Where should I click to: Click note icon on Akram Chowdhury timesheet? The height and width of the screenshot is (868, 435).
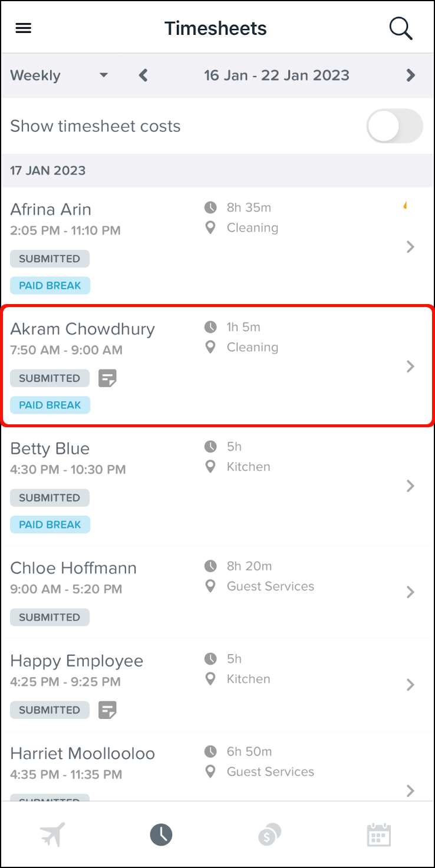(107, 378)
